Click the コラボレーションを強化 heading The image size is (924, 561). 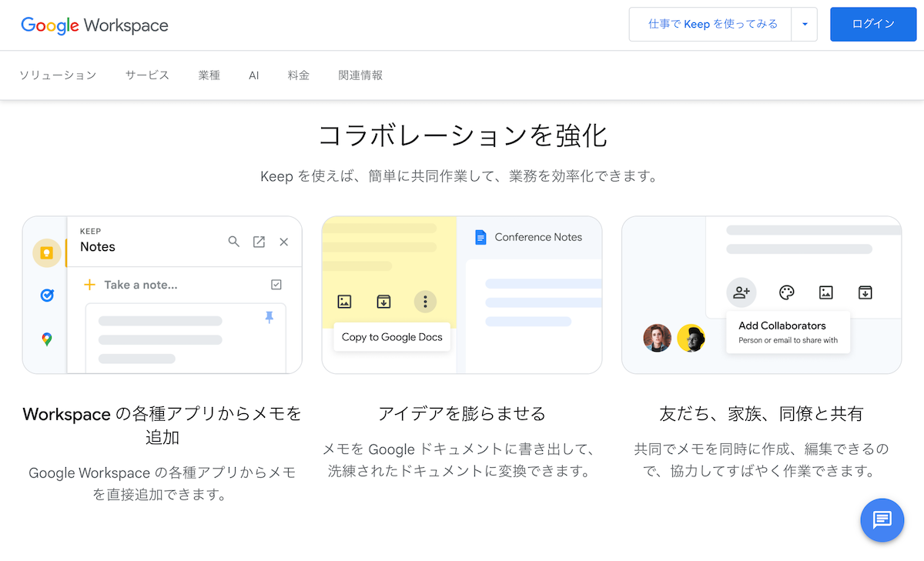pos(462,135)
